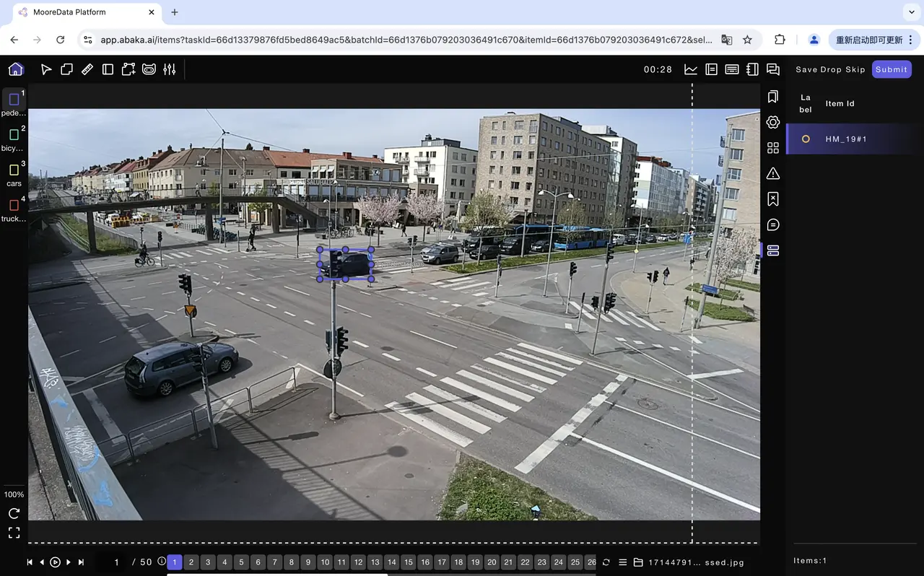Viewport: 924px width, 576px height.
Task: Toggle the side panel layout icon
Action: (x=108, y=69)
